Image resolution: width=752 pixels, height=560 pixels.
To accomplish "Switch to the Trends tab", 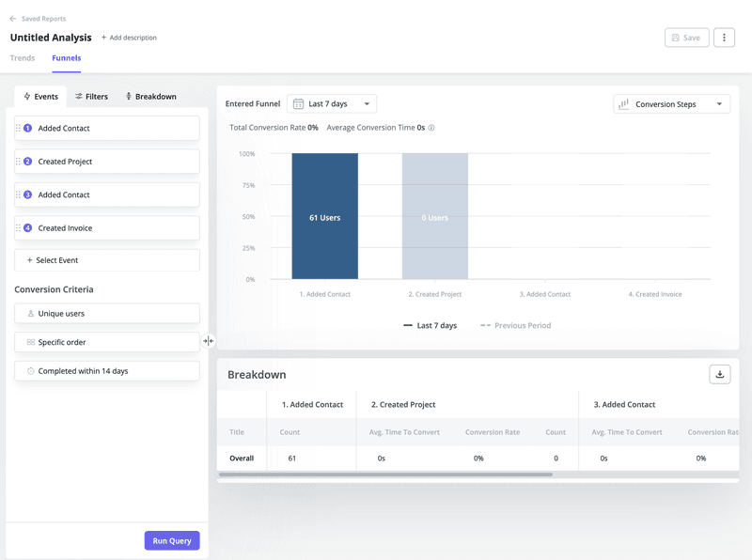I will click(22, 57).
